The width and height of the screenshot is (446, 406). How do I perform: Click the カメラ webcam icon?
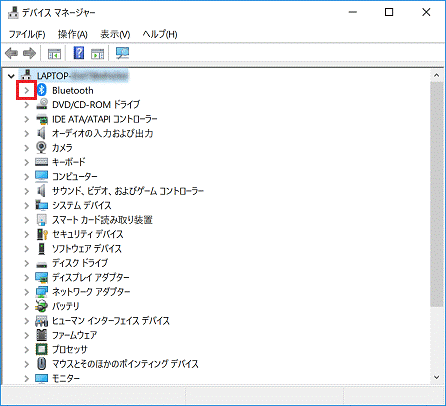[41, 147]
